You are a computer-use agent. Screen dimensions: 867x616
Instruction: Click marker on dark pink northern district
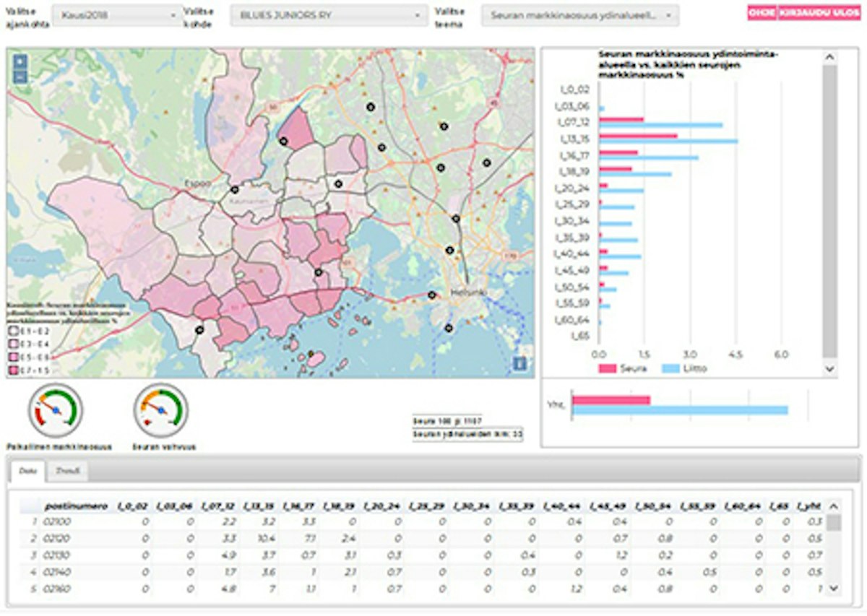[x=283, y=142]
